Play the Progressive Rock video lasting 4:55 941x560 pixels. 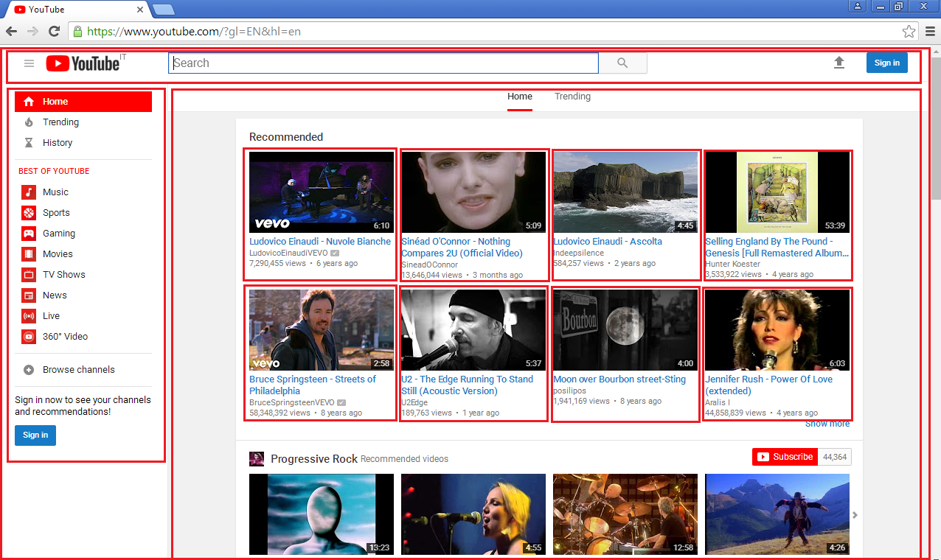(x=473, y=514)
